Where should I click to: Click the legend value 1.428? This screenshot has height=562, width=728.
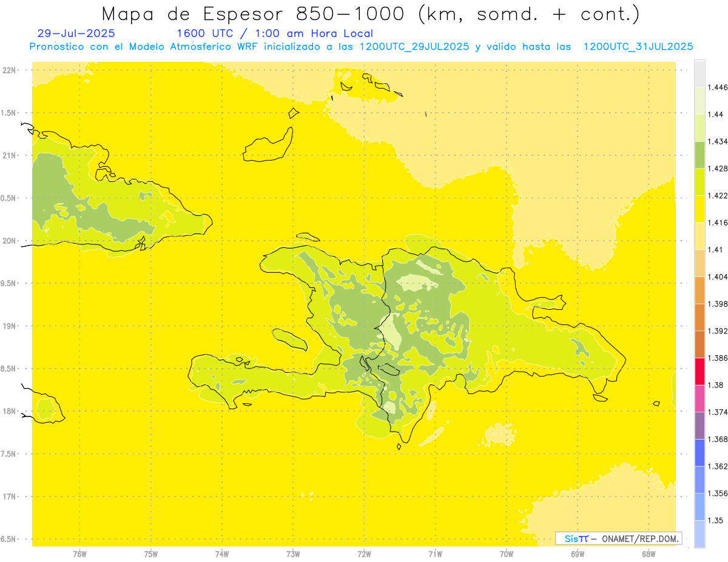(x=718, y=169)
